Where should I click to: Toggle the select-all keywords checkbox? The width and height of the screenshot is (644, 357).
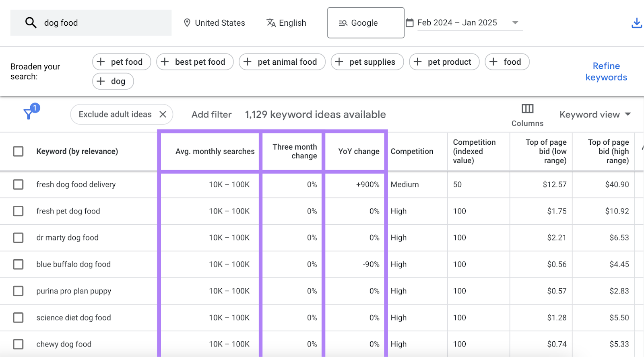pyautogui.click(x=18, y=152)
